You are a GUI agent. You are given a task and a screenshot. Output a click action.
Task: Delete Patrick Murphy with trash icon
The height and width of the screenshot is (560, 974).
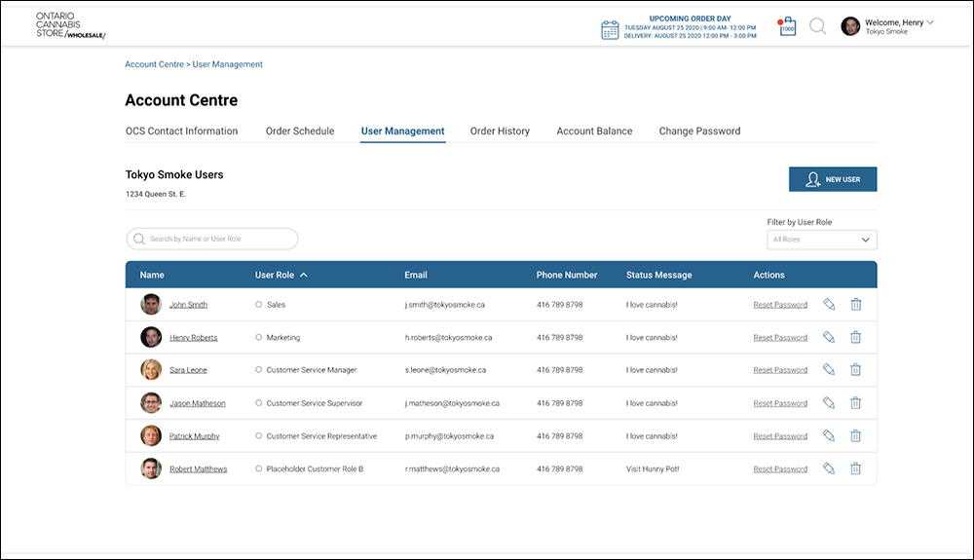pyautogui.click(x=855, y=436)
